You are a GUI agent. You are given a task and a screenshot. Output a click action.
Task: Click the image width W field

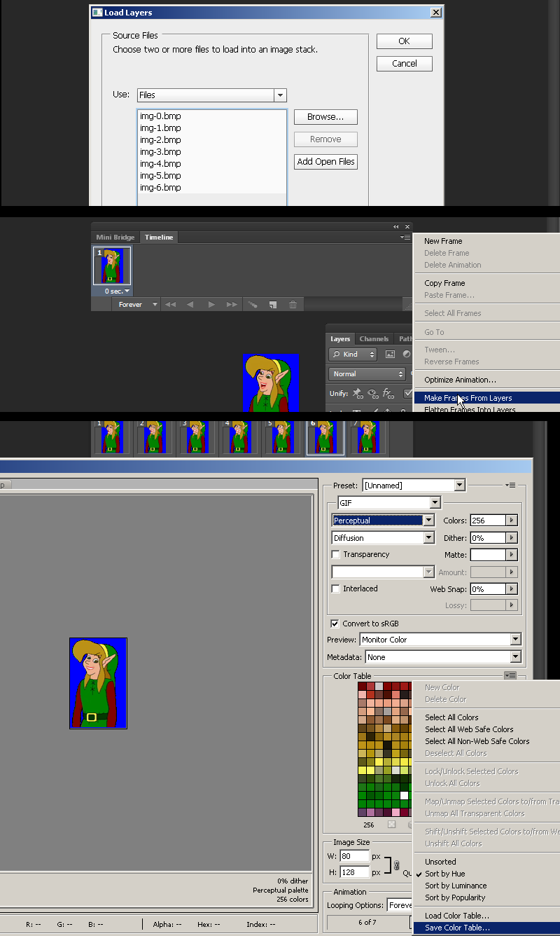point(355,856)
